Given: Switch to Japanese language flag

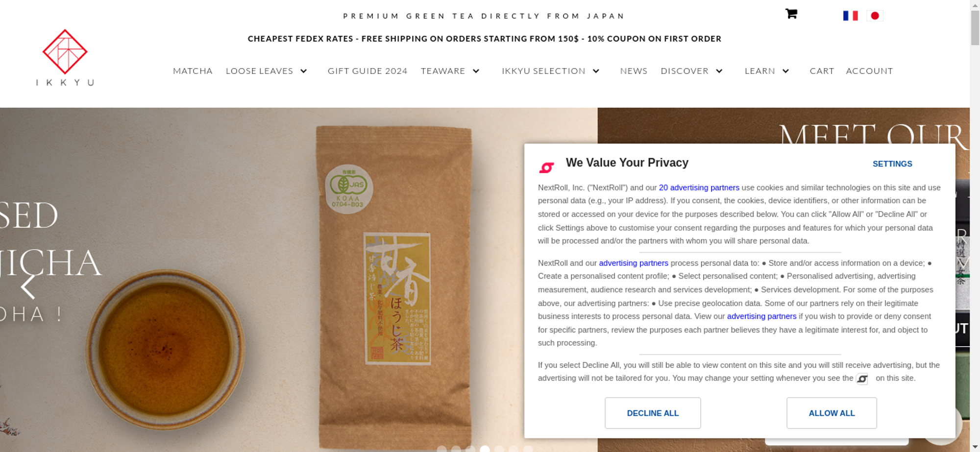Looking at the screenshot, I should click(875, 16).
